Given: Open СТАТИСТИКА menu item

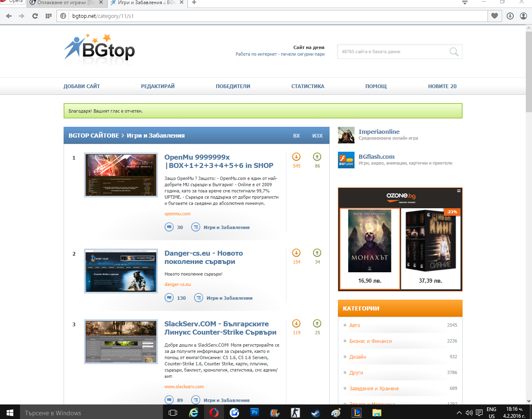Looking at the screenshot, I should coord(308,86).
